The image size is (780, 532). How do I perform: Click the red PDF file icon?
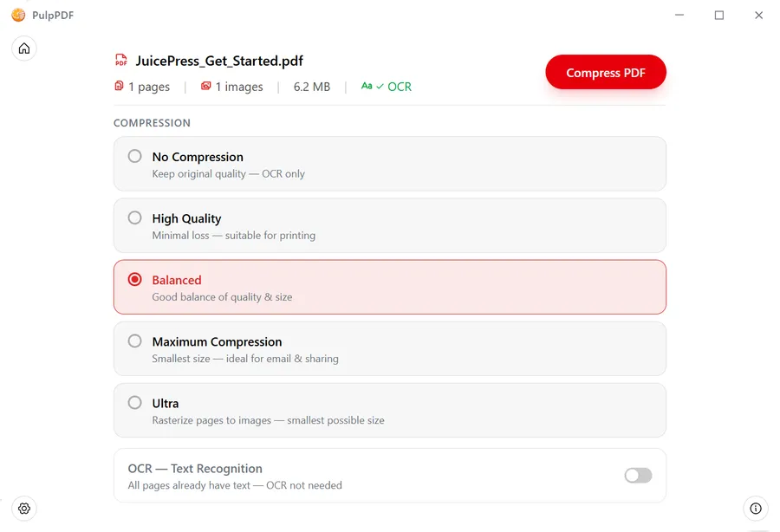(120, 61)
